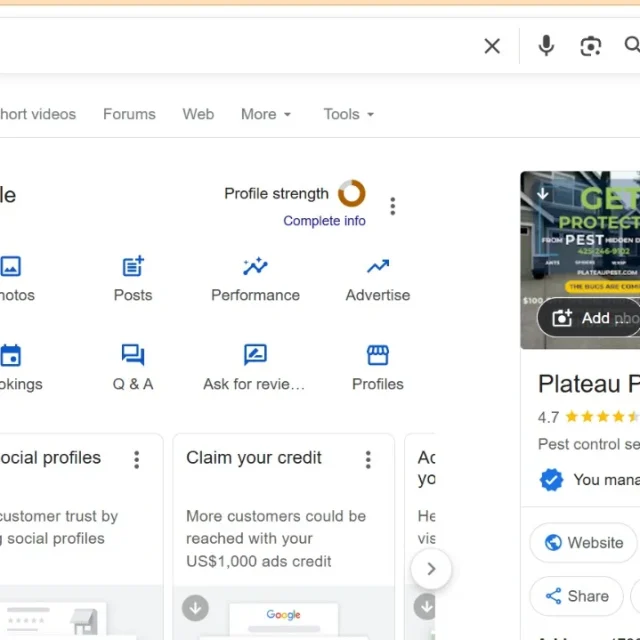
Task: Start voice search with the microphone icon
Action: click(x=546, y=45)
